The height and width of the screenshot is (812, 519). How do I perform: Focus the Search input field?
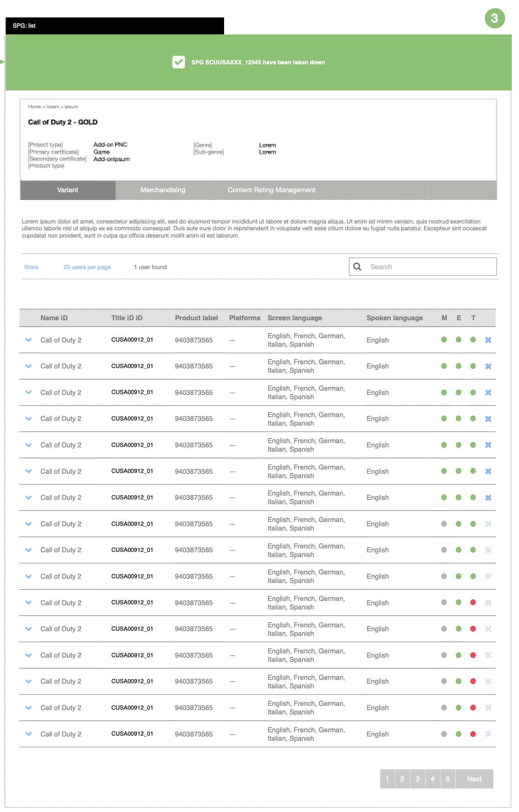pyautogui.click(x=423, y=267)
